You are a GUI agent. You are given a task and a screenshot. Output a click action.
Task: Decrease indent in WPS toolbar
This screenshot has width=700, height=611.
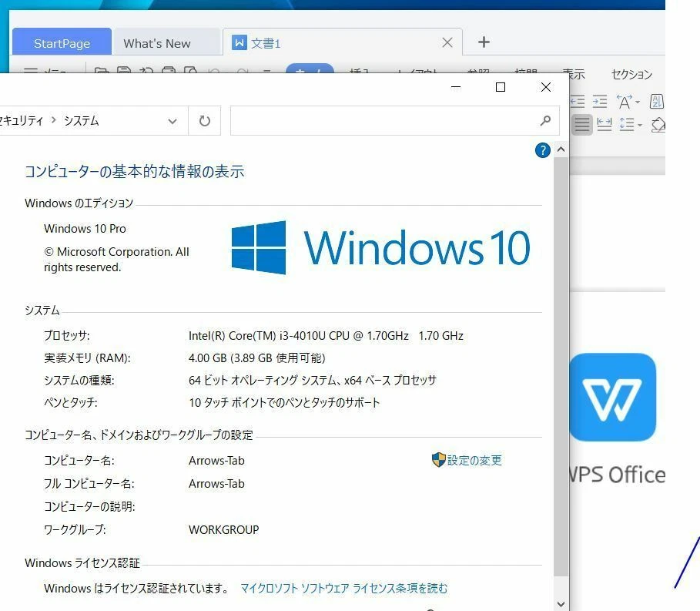[x=578, y=102]
